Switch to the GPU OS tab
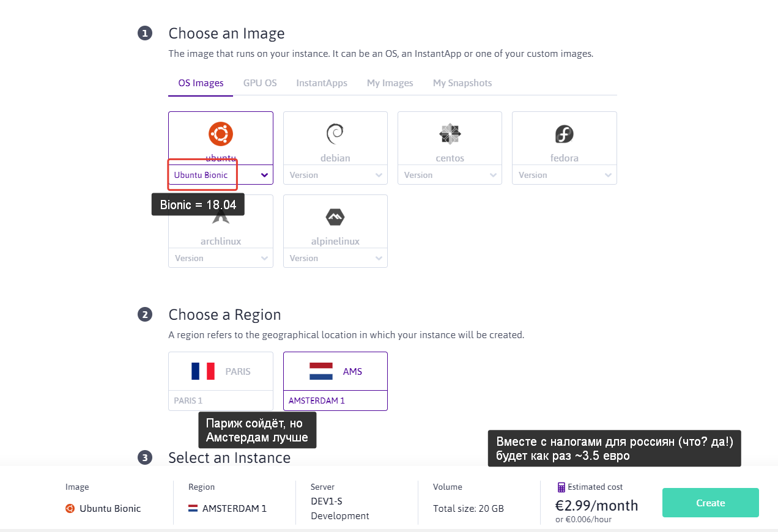 [260, 83]
